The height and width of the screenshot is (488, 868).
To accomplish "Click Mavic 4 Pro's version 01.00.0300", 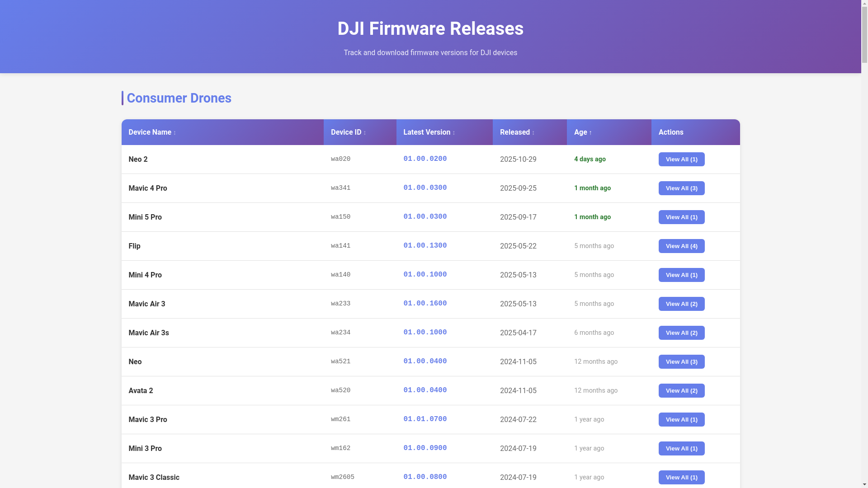I will [425, 188].
